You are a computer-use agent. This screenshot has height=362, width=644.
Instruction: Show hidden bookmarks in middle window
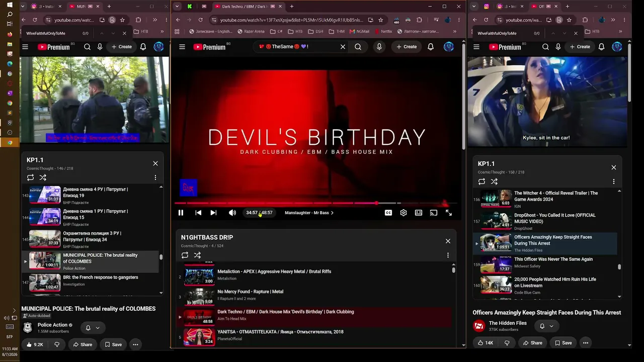pyautogui.click(x=454, y=31)
